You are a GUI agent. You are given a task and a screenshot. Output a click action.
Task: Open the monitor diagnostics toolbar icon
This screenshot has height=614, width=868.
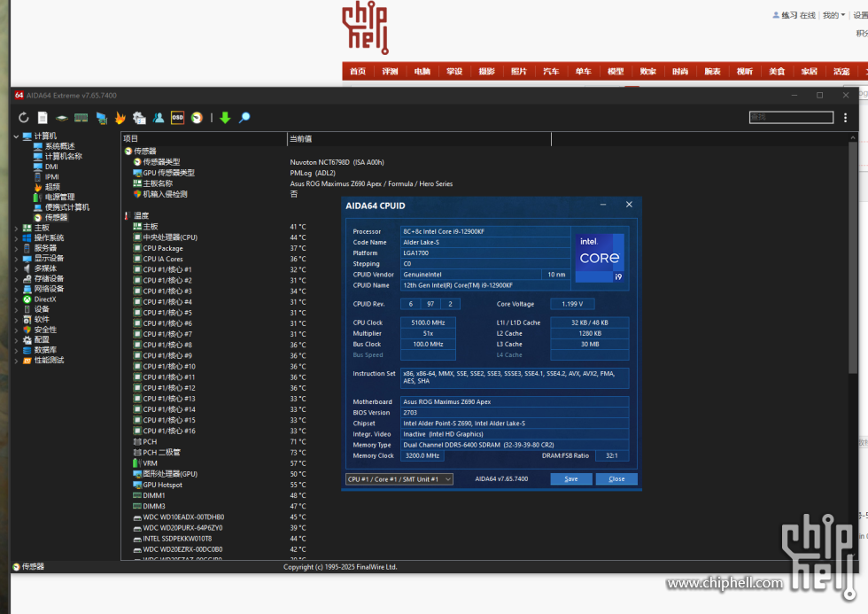coord(101,118)
